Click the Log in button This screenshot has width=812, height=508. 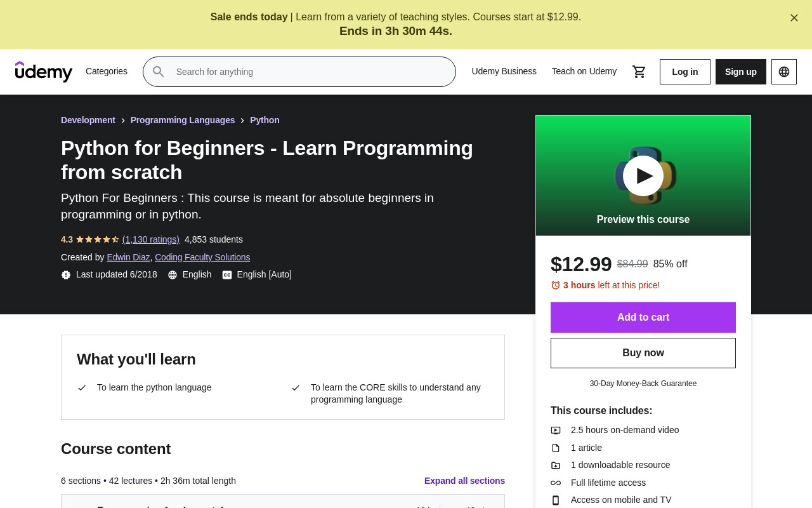click(x=685, y=72)
